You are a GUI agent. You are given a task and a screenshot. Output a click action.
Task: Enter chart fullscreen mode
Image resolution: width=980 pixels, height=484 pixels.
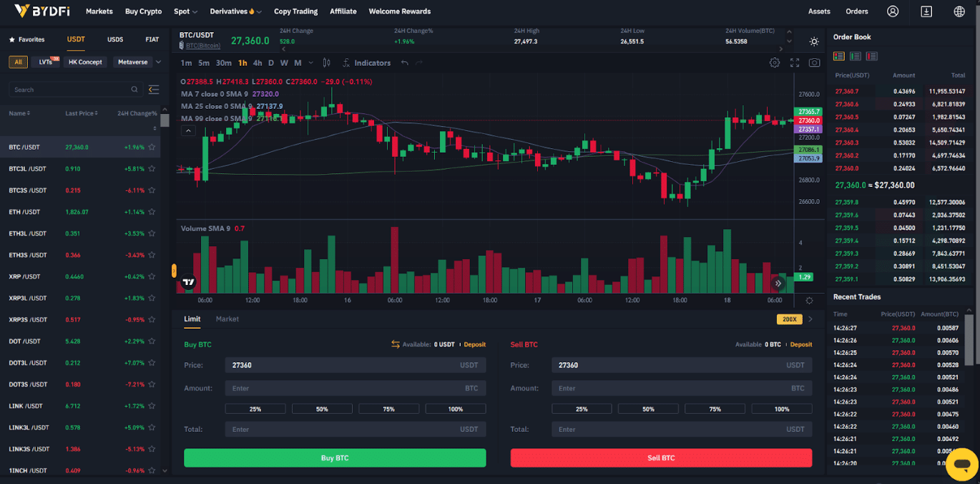click(795, 63)
